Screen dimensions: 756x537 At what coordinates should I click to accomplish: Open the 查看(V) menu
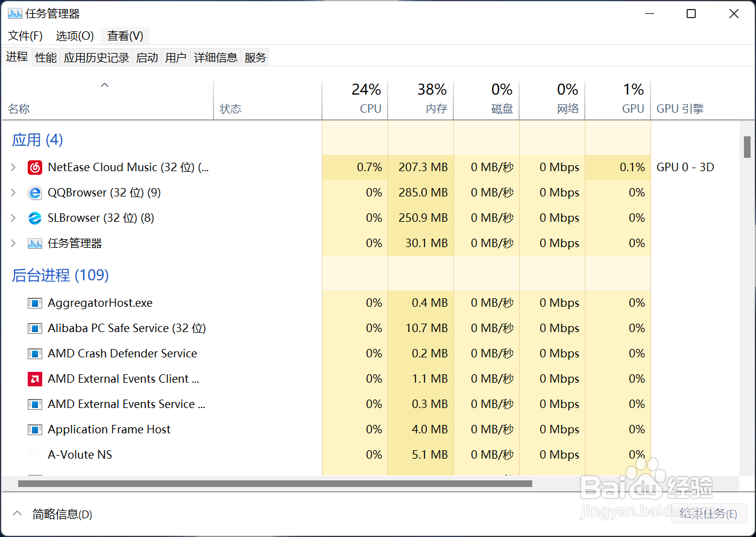point(125,36)
